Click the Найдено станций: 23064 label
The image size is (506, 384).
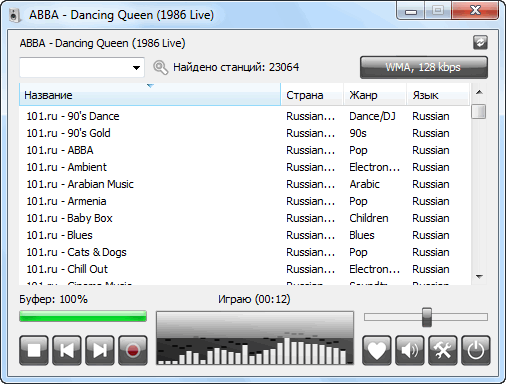pyautogui.click(x=236, y=67)
